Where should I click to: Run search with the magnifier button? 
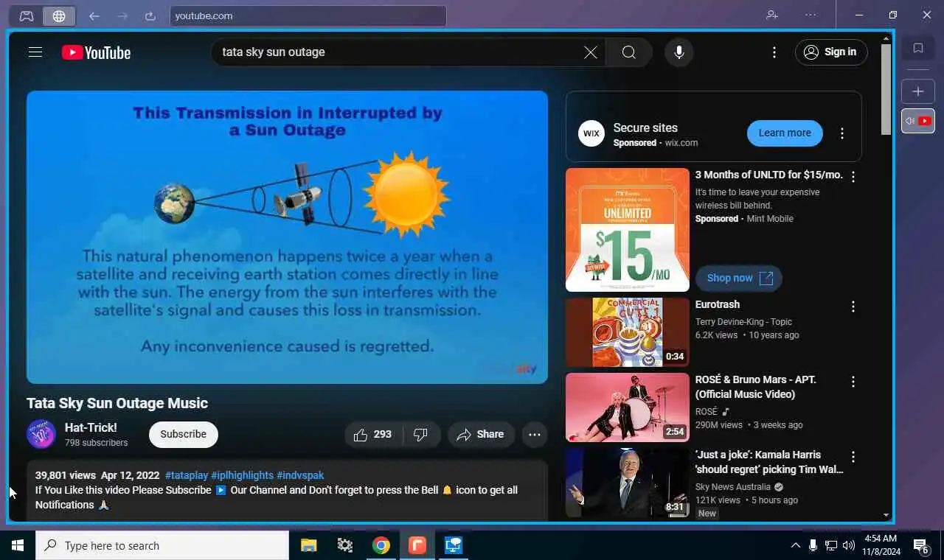pyautogui.click(x=628, y=52)
